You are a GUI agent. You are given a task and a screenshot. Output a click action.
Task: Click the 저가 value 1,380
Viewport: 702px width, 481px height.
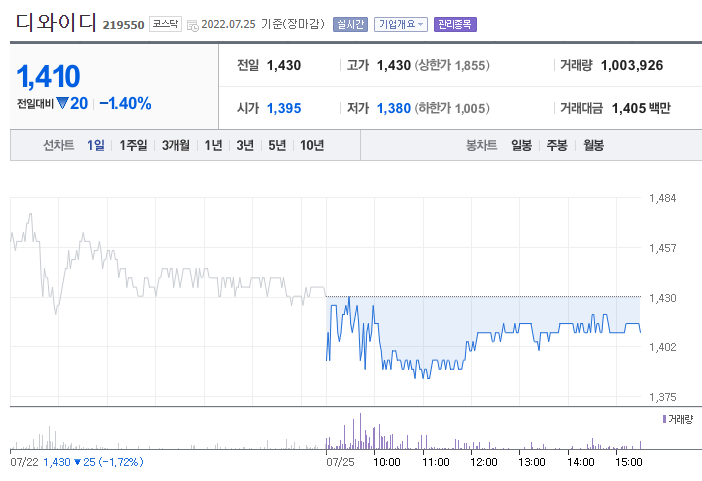click(x=394, y=108)
